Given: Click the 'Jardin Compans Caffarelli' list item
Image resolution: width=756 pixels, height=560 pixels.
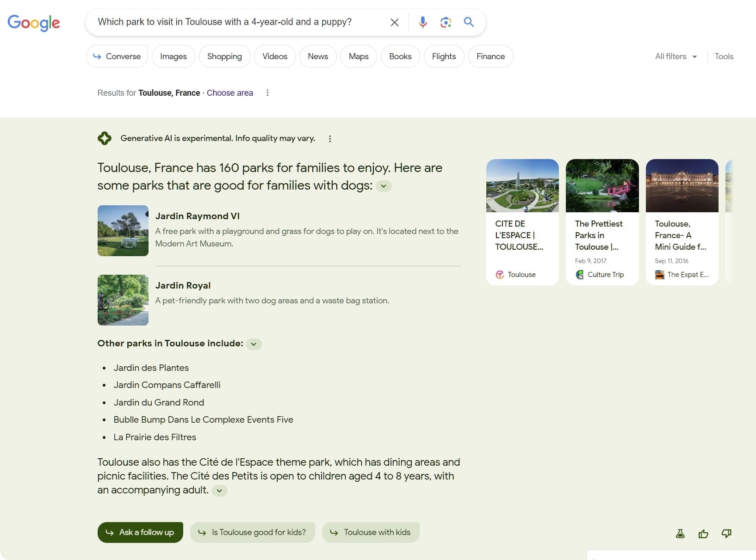Looking at the screenshot, I should tap(167, 385).
